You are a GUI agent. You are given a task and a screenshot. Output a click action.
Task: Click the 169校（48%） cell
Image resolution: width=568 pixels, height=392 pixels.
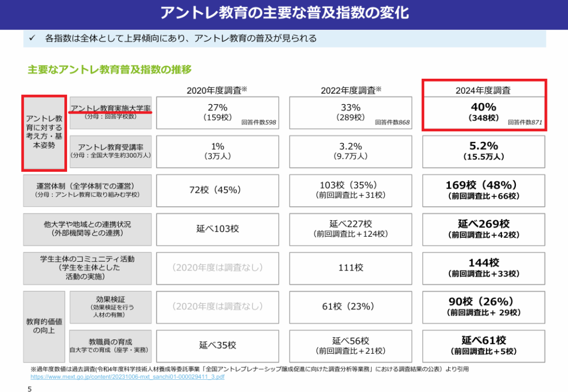tap(483, 190)
